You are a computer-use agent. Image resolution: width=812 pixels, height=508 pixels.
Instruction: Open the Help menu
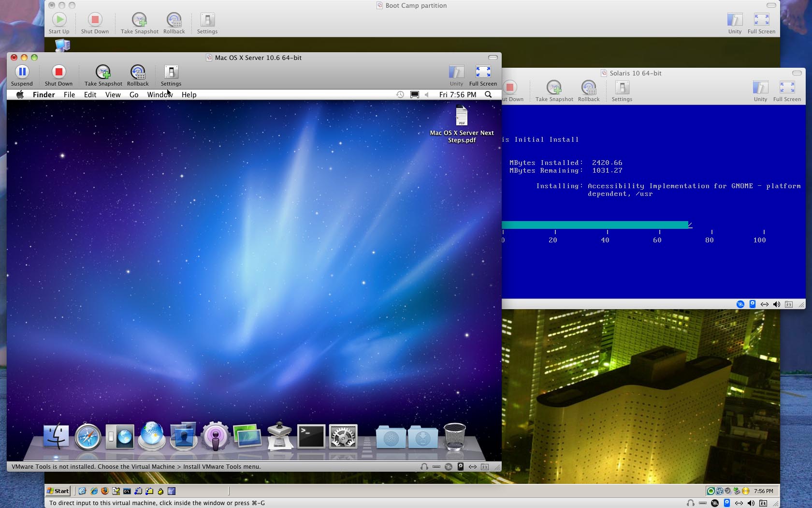click(x=189, y=95)
